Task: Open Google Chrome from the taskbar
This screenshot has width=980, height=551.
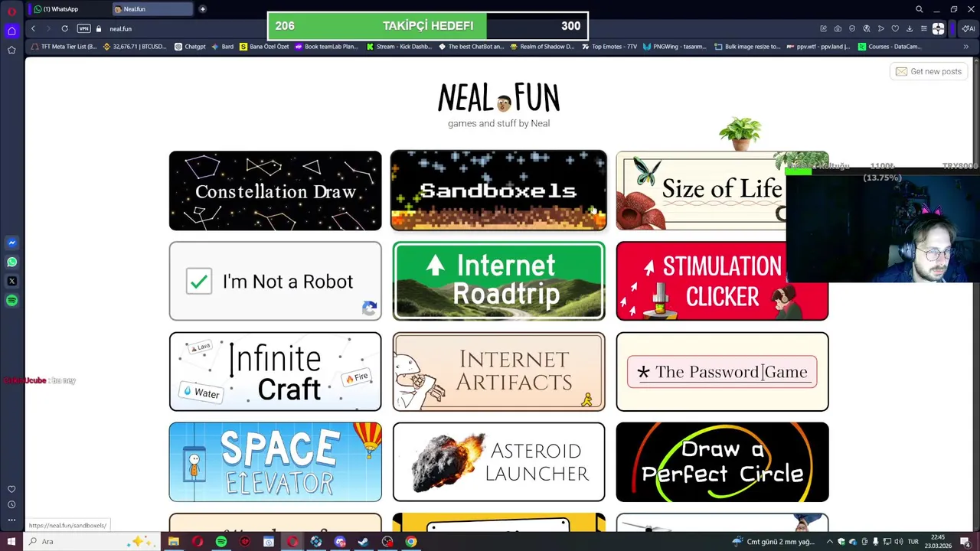Action: coord(411,541)
